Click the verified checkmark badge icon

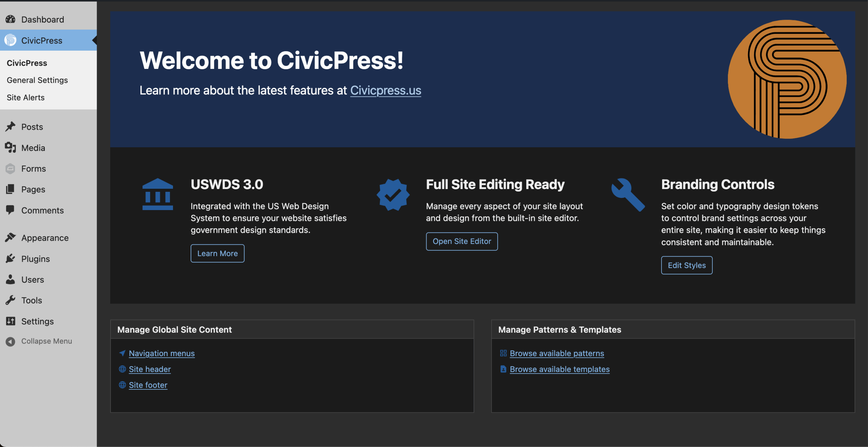tap(393, 195)
